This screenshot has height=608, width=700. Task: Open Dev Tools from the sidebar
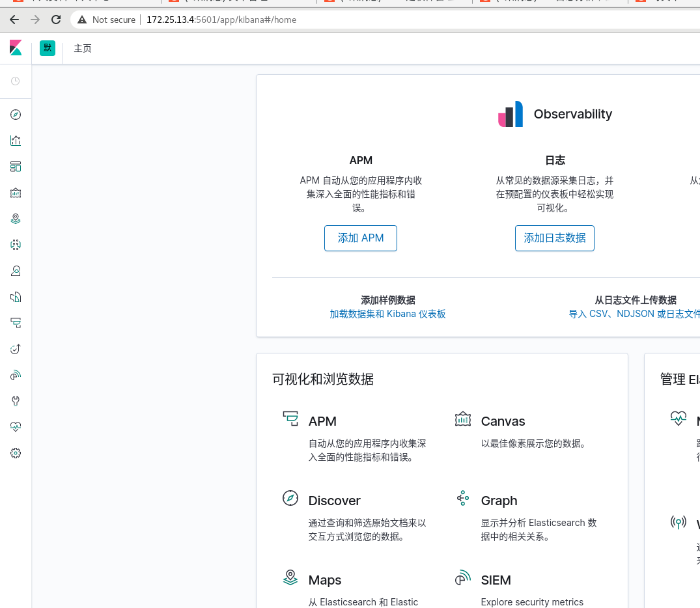coord(16,401)
